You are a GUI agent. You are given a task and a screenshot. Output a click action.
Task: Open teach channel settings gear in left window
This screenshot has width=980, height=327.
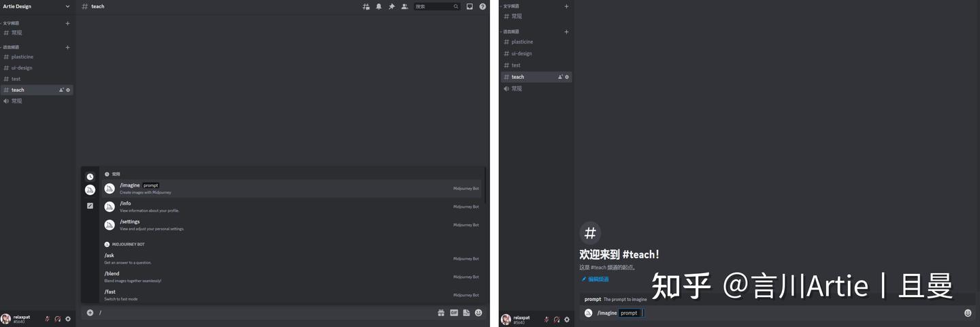68,90
